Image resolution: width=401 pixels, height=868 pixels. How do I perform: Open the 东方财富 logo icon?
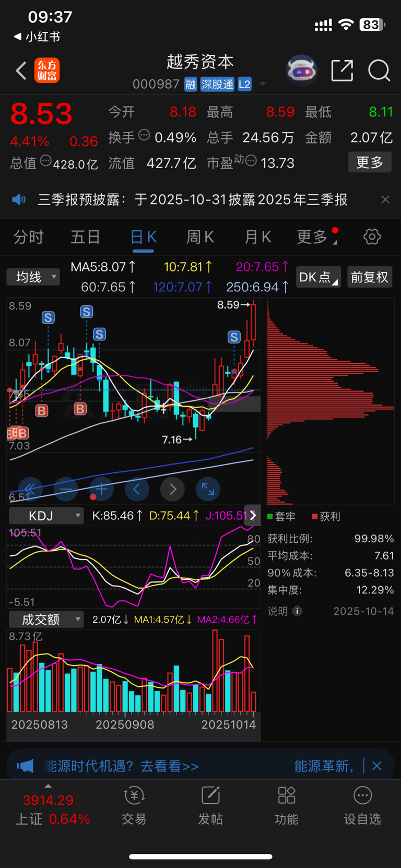point(47,70)
